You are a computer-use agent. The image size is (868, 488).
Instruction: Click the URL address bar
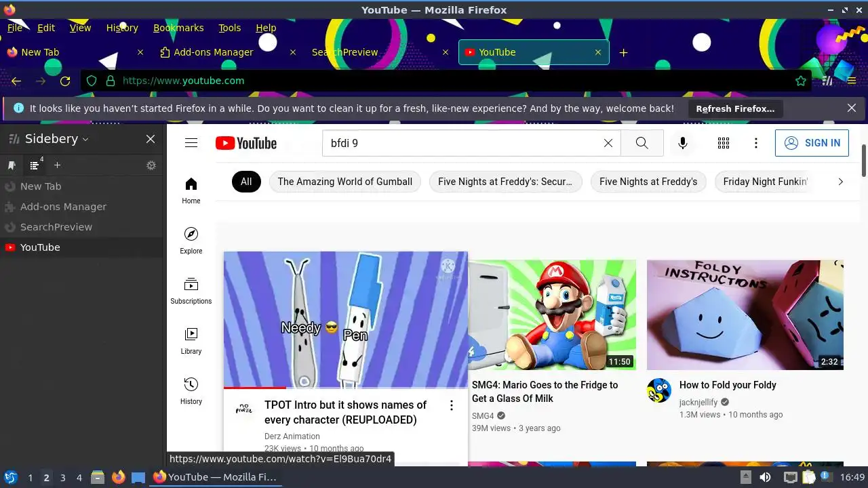pos(448,81)
